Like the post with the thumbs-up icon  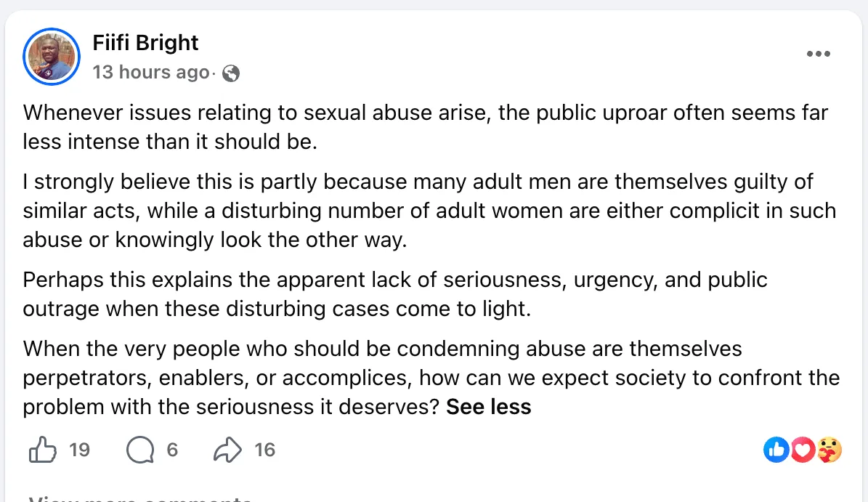tap(43, 450)
